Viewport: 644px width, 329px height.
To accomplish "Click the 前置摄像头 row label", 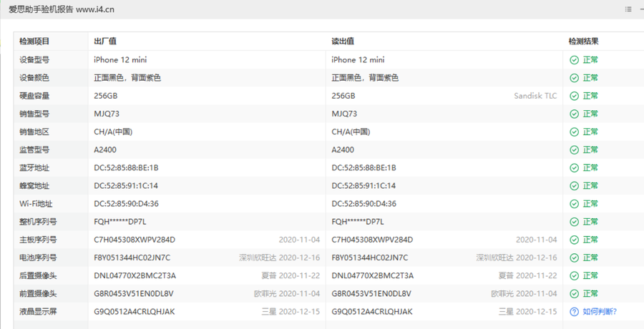I will click(x=38, y=294).
